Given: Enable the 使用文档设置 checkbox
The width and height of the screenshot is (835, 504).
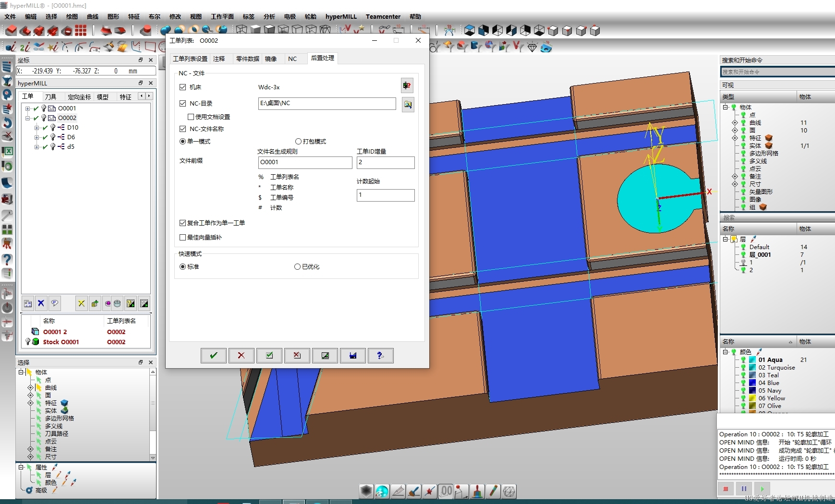Looking at the screenshot, I should (x=191, y=117).
